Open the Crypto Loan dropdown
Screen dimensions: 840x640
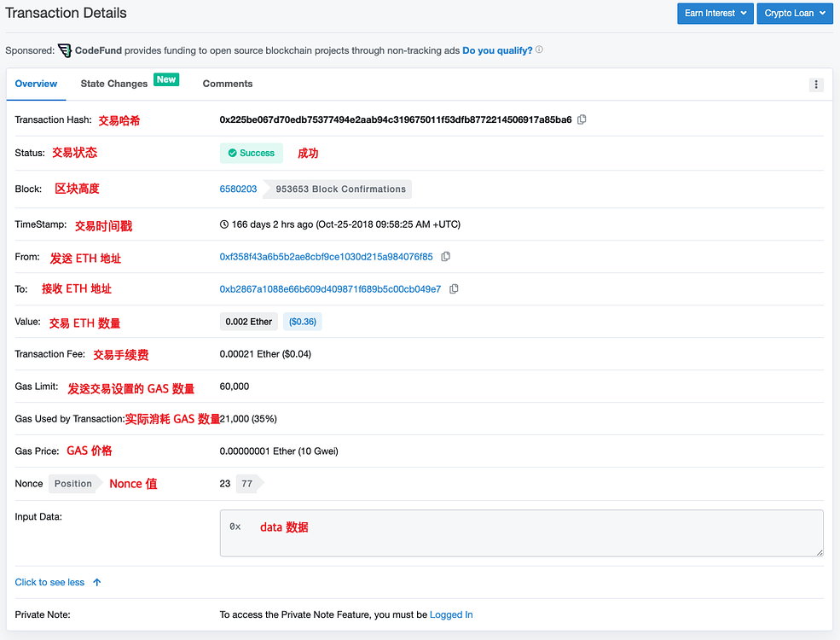coord(794,13)
